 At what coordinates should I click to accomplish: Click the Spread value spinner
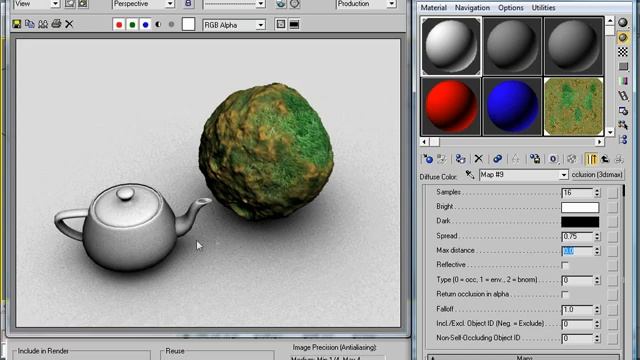[597, 236]
